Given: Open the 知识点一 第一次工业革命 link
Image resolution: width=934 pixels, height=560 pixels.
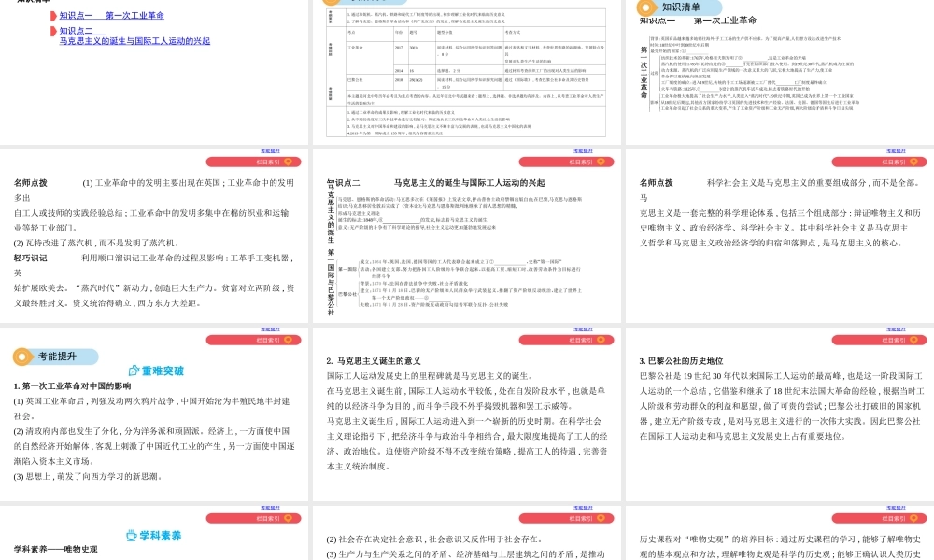Looking at the screenshot, I should pyautogui.click(x=111, y=16).
